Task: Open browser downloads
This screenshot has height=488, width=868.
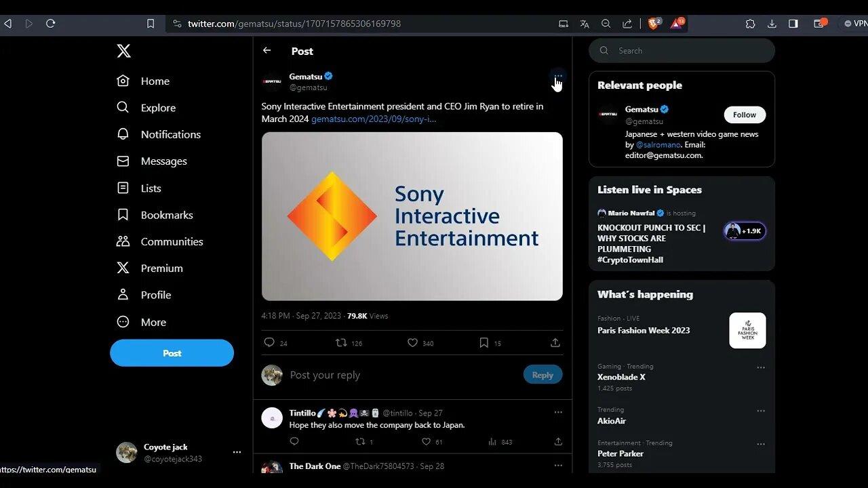Action: (x=772, y=23)
